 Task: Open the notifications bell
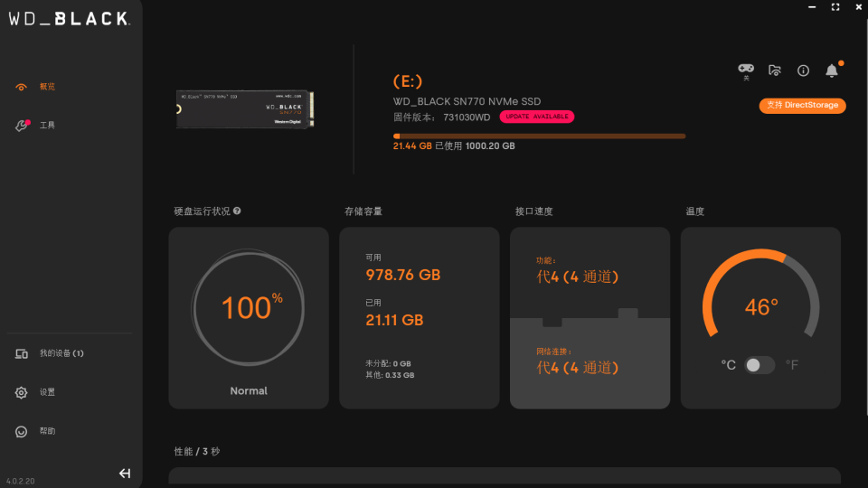tap(832, 70)
